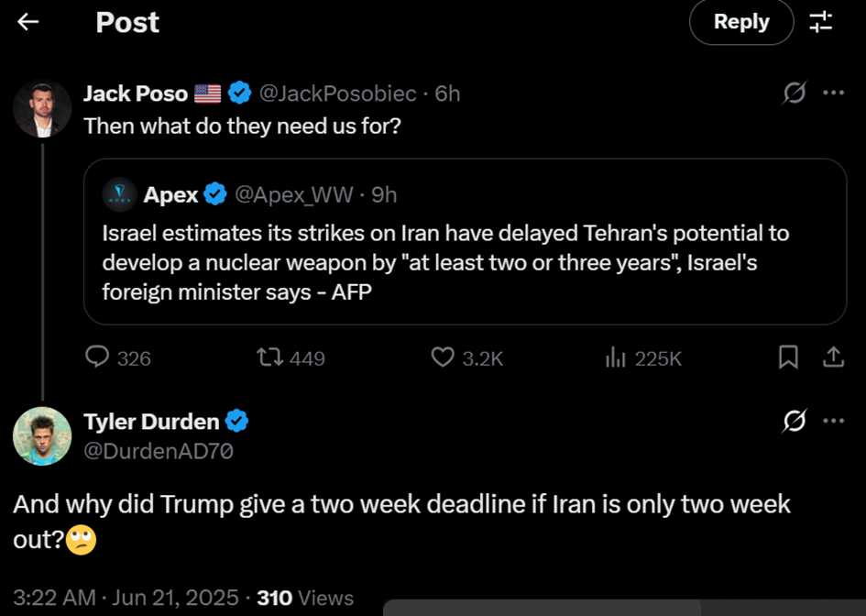Open the quoted Apex post
Image resolution: width=866 pixels, height=616 pixels.
coord(465,241)
